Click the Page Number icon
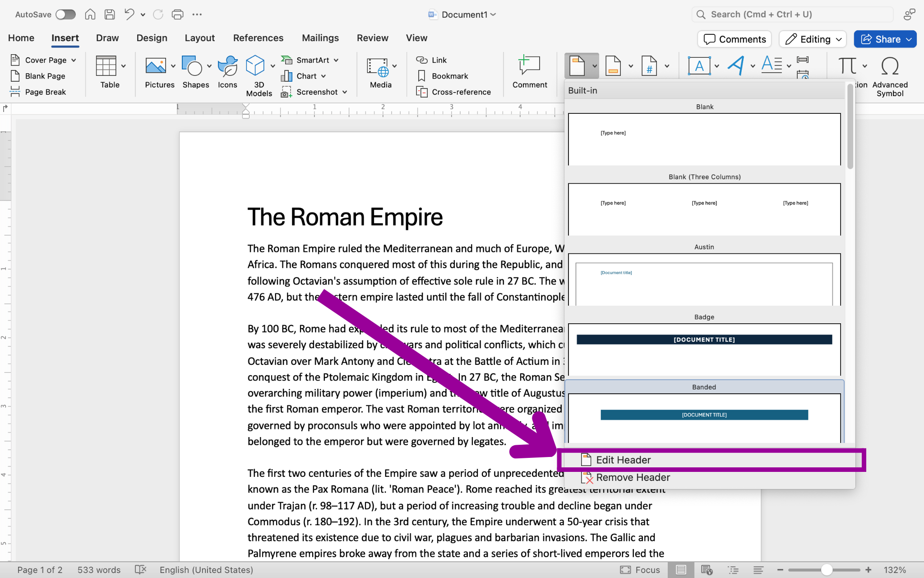The image size is (924, 578). coord(649,66)
